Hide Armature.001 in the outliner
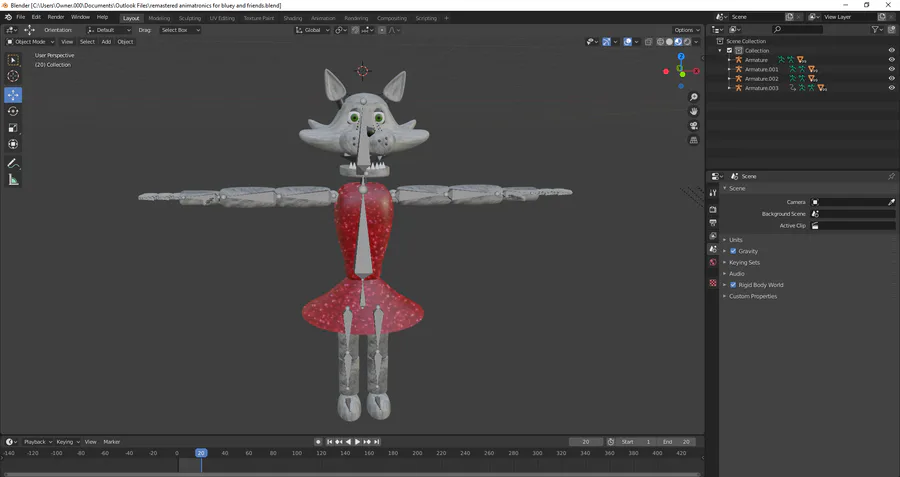 pyautogui.click(x=891, y=69)
